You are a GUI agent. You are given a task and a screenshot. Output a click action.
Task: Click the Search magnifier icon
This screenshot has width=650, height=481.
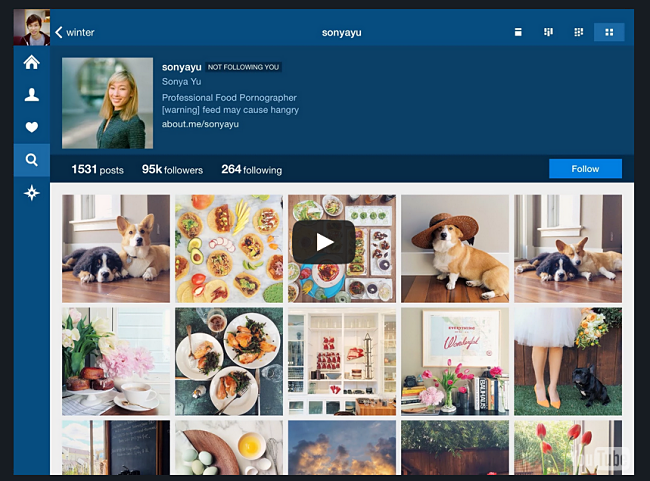tap(31, 160)
